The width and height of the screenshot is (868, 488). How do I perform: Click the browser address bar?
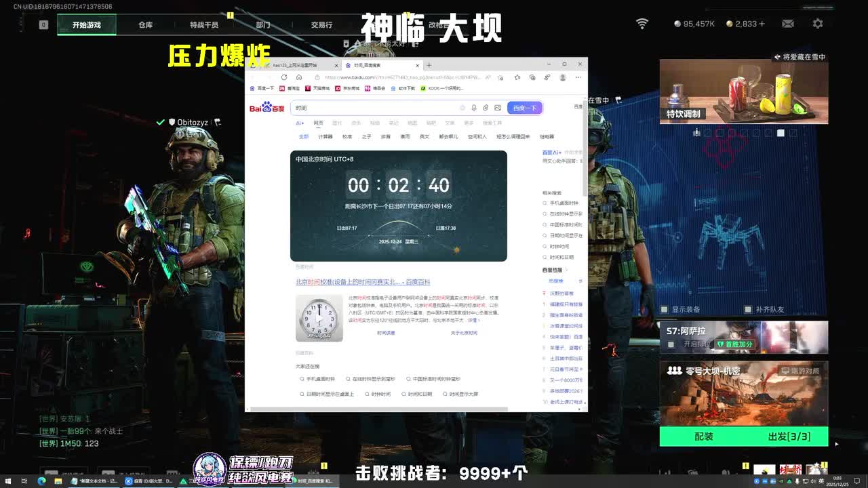point(403,77)
